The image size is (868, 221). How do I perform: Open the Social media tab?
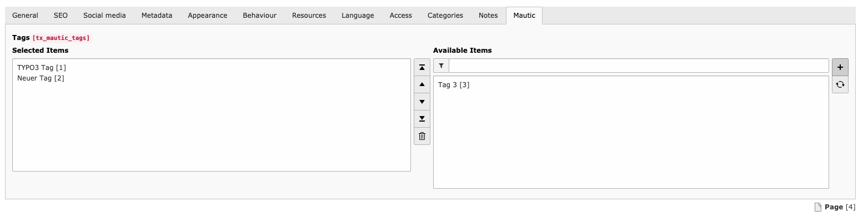pyautogui.click(x=104, y=16)
